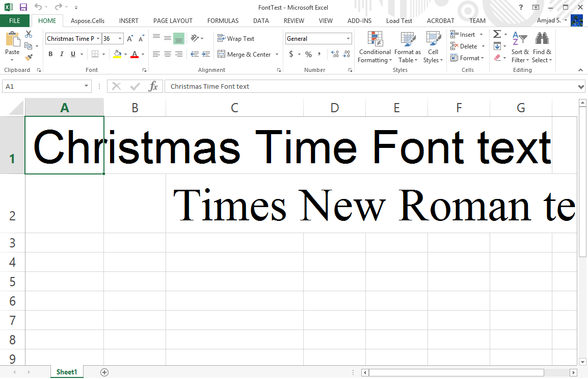This screenshot has height=379, width=588.
Task: Toggle Wrap Text for the cell
Action: point(235,39)
